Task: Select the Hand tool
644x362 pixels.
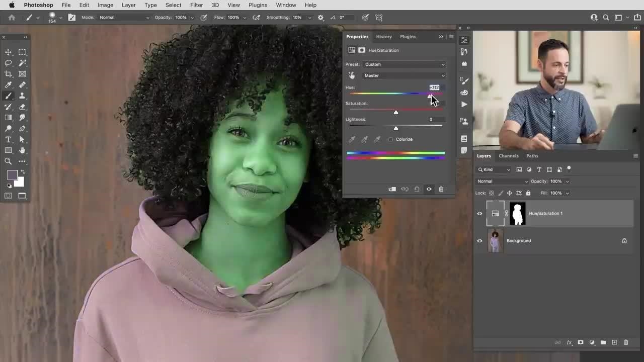Action: click(22, 150)
